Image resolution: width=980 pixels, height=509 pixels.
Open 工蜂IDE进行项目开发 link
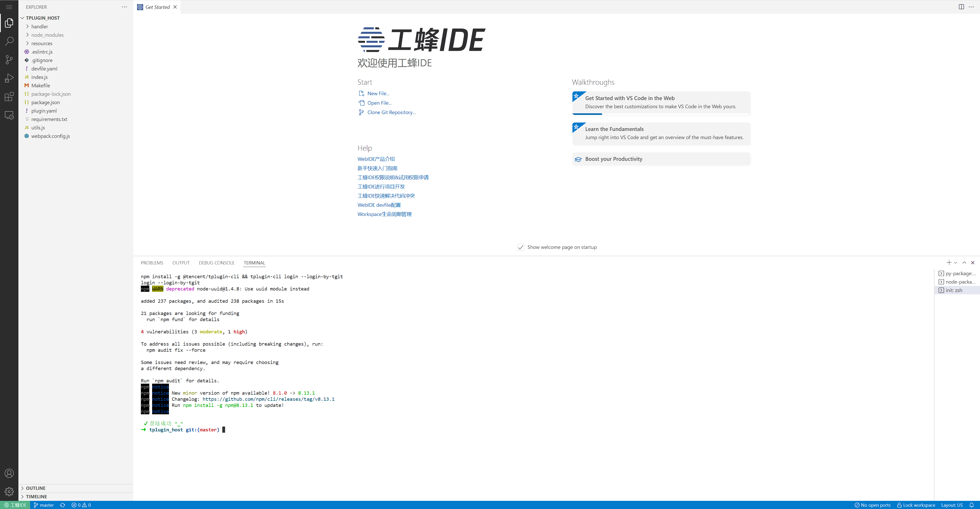tap(381, 186)
